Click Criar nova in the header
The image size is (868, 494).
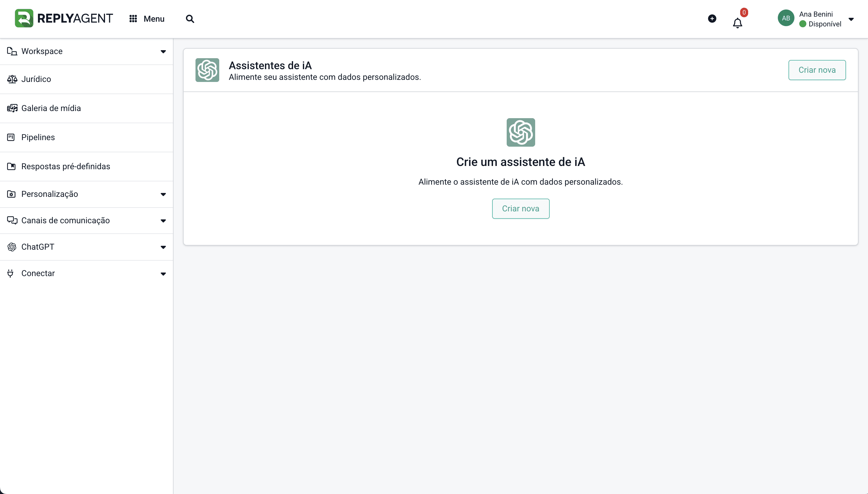(817, 70)
